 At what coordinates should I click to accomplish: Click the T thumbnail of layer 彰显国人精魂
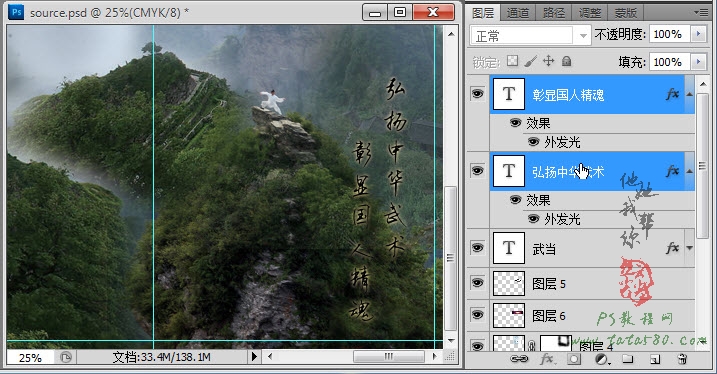click(x=508, y=94)
